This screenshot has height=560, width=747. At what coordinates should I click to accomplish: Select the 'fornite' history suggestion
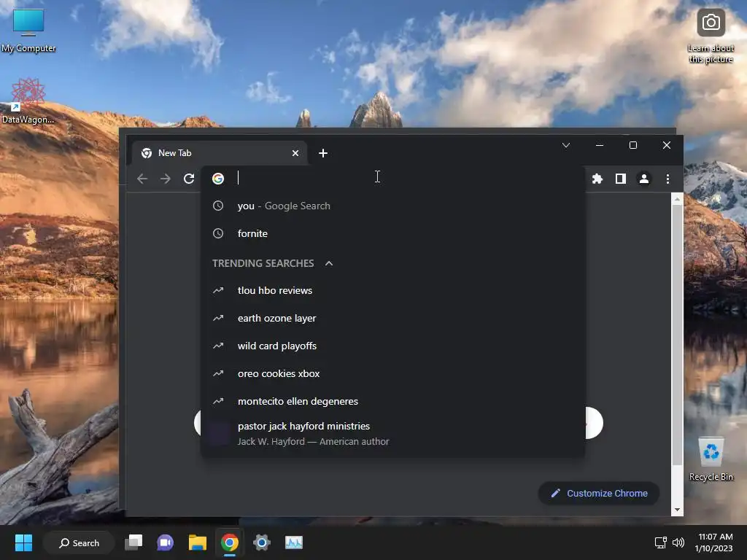click(393, 233)
